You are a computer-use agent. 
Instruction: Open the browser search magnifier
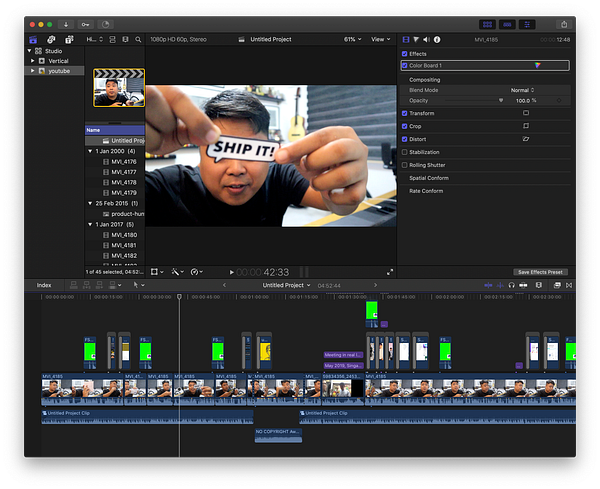pyautogui.click(x=138, y=39)
